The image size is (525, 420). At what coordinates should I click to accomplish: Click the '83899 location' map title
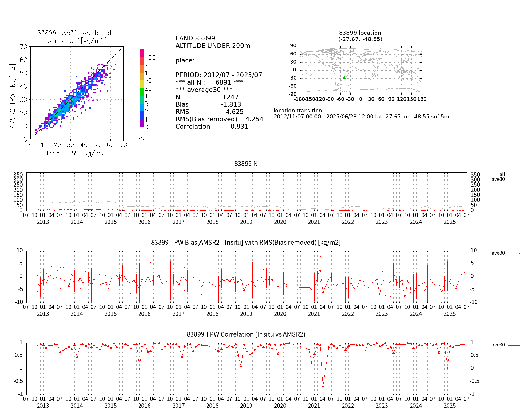360,33
